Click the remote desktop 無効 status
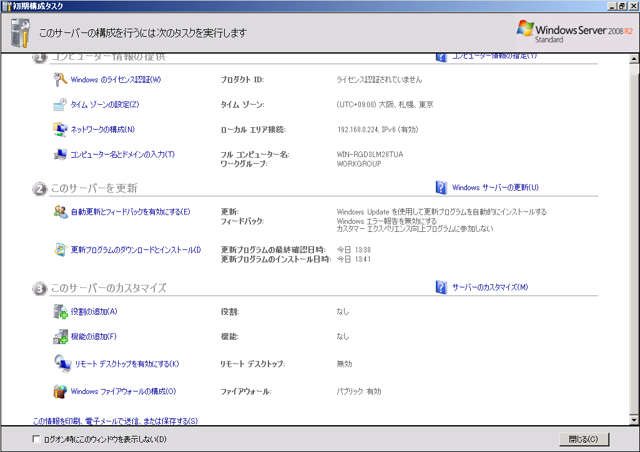The image size is (640, 452). (x=344, y=364)
